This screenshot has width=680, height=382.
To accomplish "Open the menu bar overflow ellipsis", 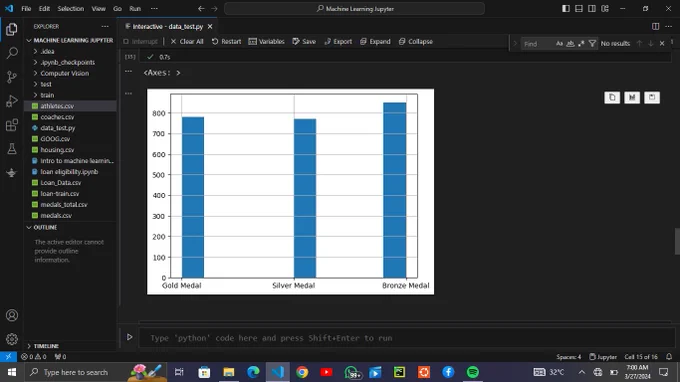I will click(x=154, y=9).
